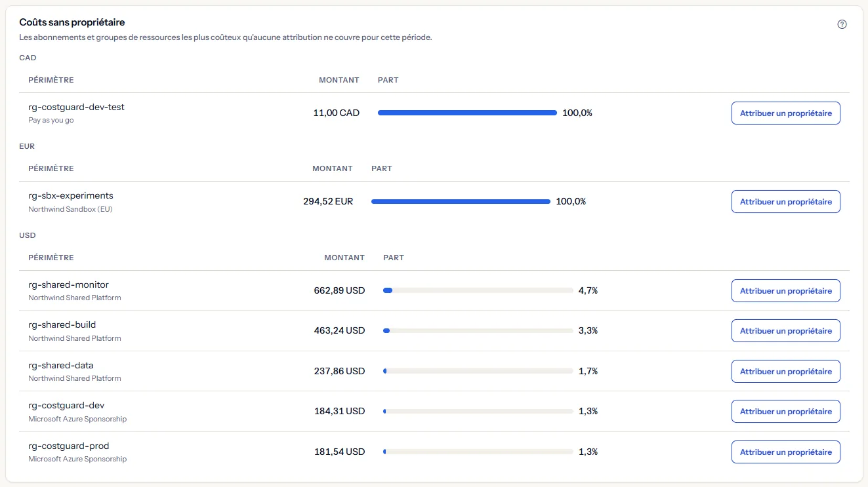Image resolution: width=868 pixels, height=487 pixels.
Task: Click the 662,89 USD amount
Action: click(339, 290)
